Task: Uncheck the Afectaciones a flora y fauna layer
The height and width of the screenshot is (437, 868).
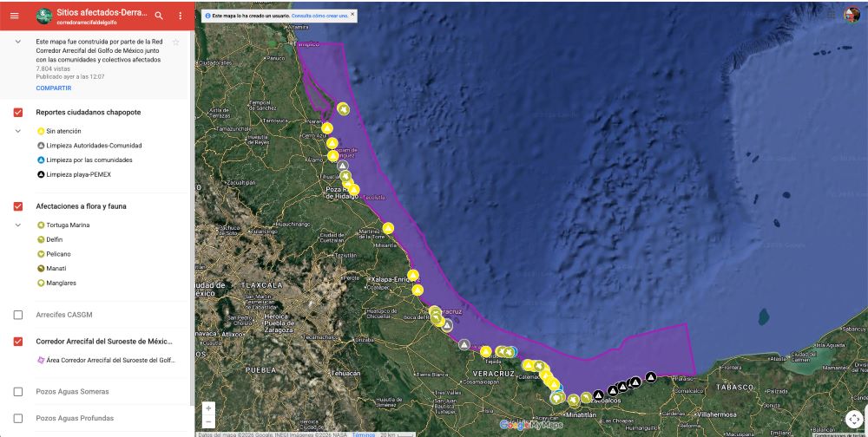Action: coord(18,206)
